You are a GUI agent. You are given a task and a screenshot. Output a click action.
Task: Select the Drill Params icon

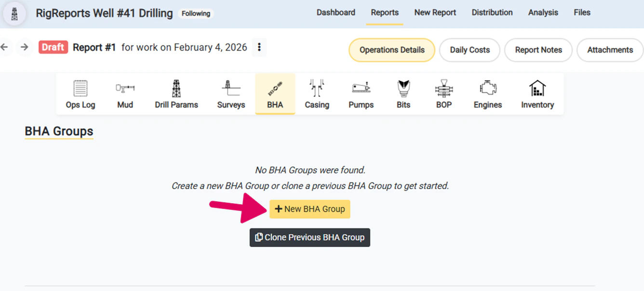coord(176,93)
